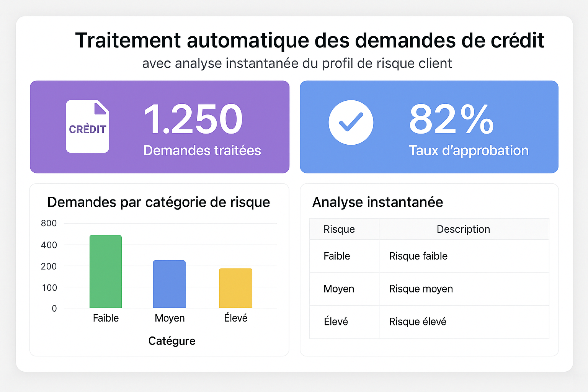Click the Description column header
Viewport: 588px width, 392px height.
point(463,229)
